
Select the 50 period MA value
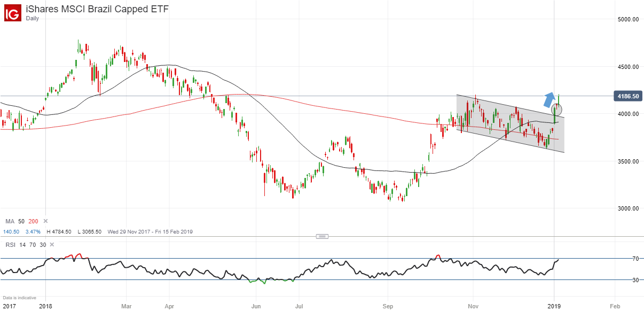[x=21, y=221]
